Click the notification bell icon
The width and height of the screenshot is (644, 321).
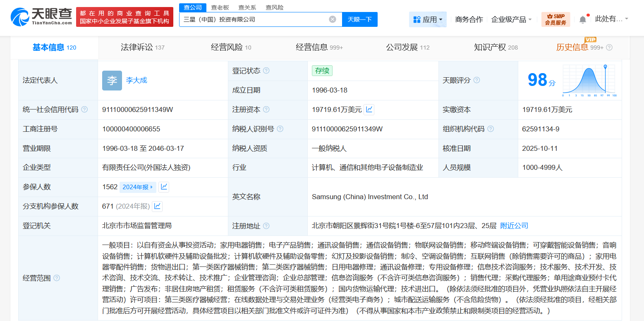coord(583,19)
